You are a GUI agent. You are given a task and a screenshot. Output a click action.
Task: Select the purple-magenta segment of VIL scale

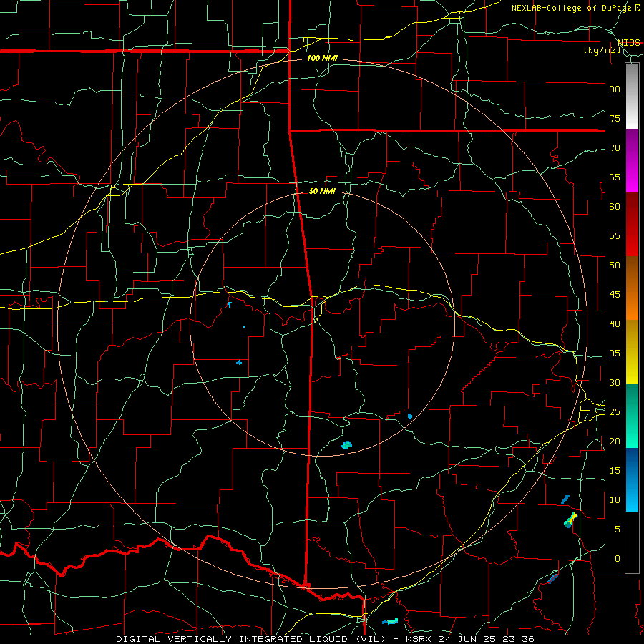click(632, 161)
